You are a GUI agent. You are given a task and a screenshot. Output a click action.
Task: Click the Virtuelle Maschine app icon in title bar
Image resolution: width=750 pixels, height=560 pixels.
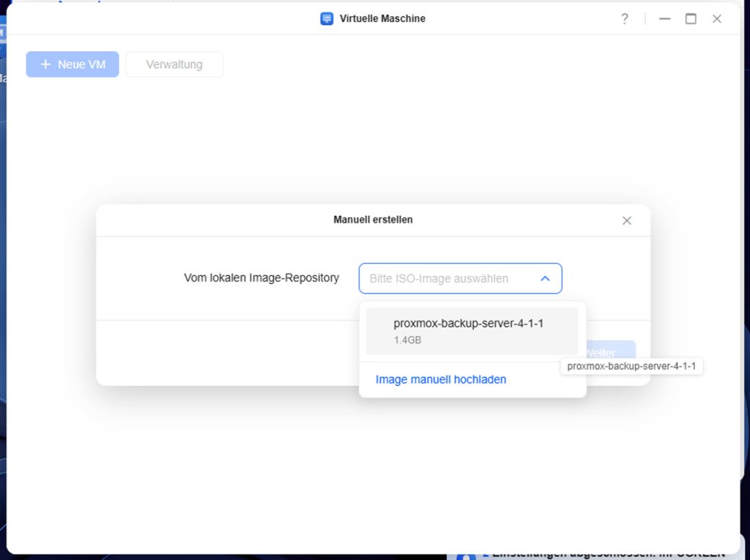coord(327,19)
